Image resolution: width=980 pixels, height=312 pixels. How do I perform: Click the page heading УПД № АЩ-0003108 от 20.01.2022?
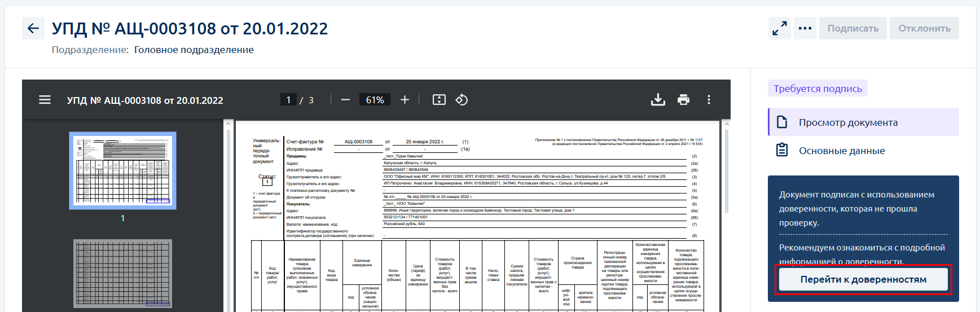coord(190,28)
